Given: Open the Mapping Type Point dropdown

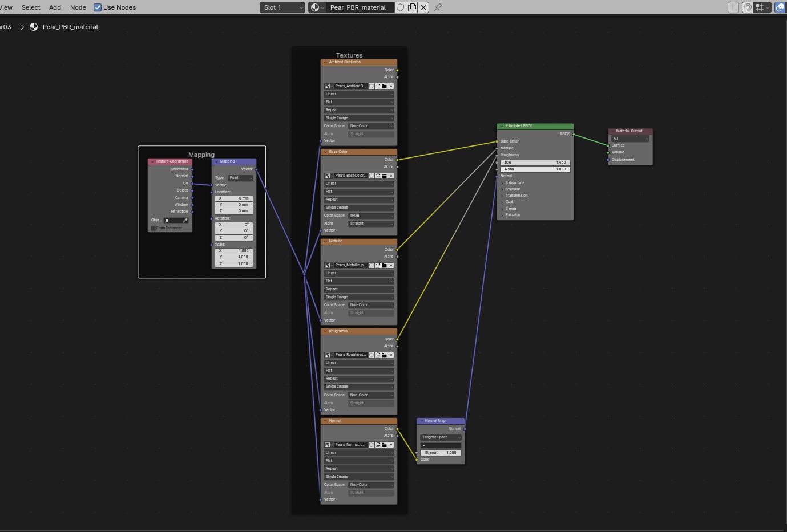Looking at the screenshot, I should tap(240, 178).
